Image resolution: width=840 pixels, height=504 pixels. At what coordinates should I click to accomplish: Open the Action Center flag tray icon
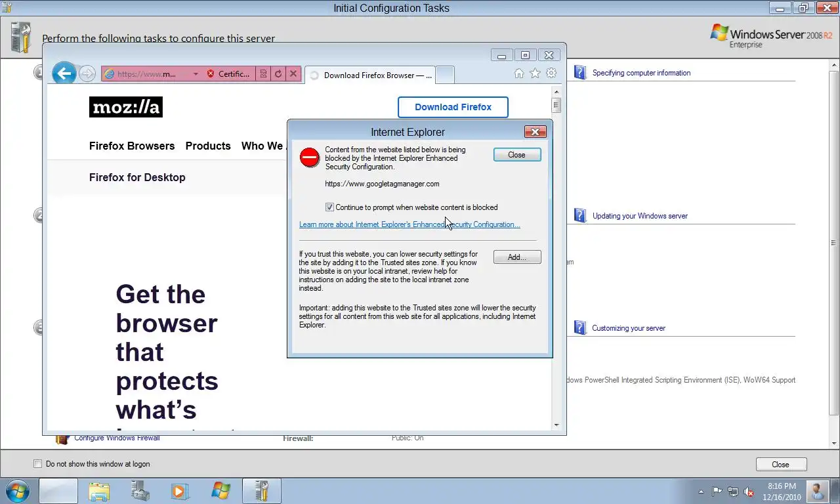(x=717, y=492)
